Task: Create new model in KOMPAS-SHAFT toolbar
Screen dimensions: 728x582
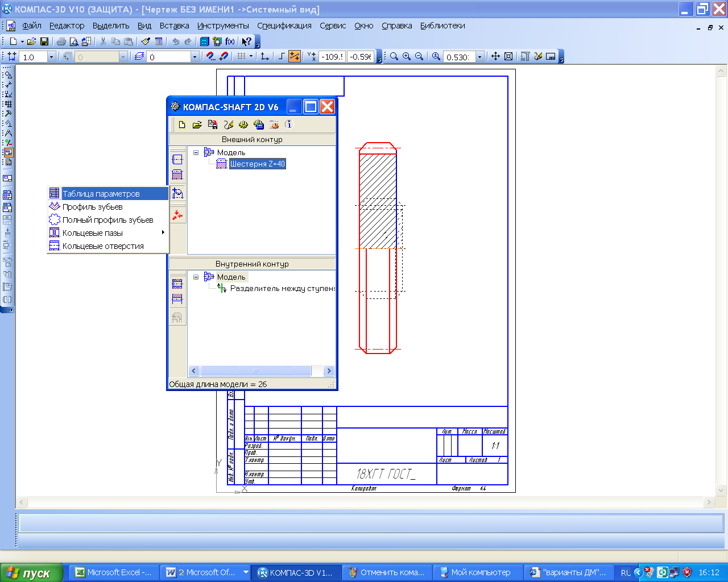Action: (182, 124)
